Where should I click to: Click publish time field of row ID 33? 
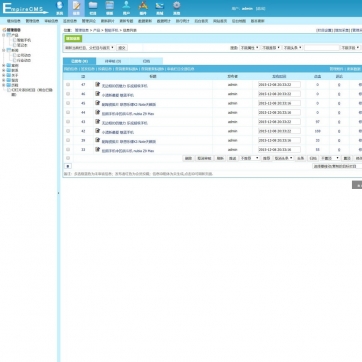[x=279, y=150]
